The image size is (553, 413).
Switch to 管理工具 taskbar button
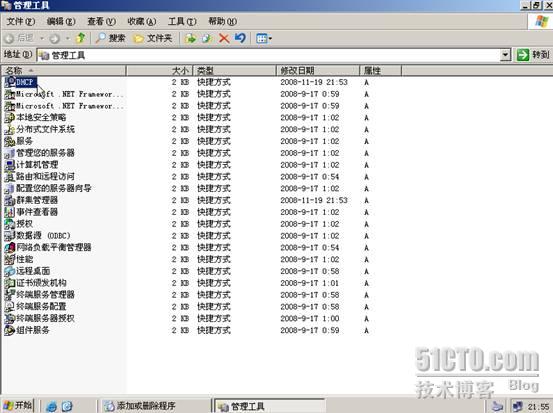(x=270, y=406)
